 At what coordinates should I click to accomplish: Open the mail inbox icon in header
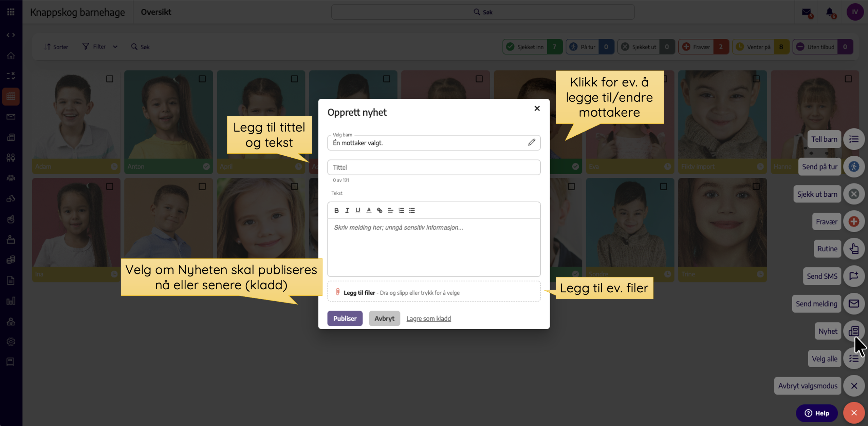click(807, 13)
